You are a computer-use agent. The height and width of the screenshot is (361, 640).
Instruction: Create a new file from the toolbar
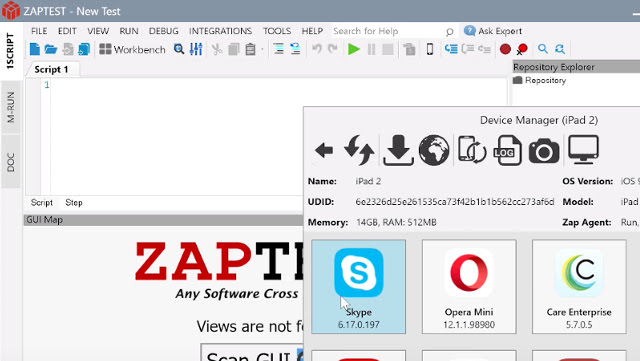(x=35, y=49)
